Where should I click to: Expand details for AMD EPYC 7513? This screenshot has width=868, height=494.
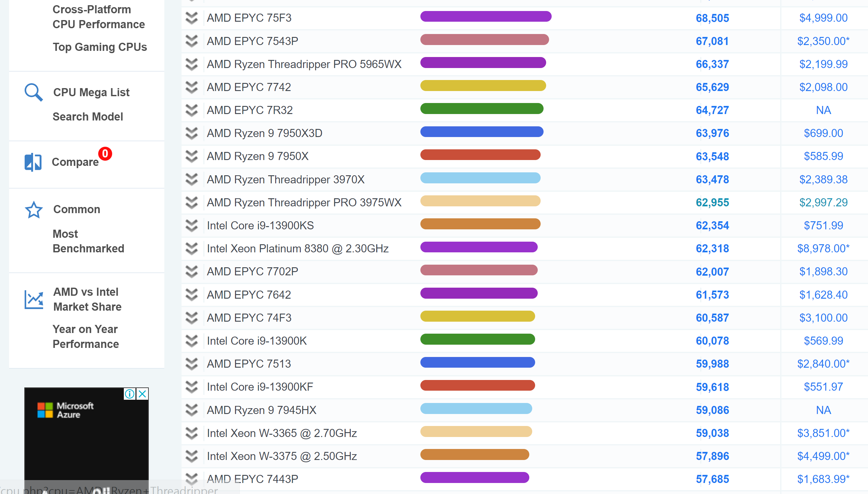(x=192, y=364)
